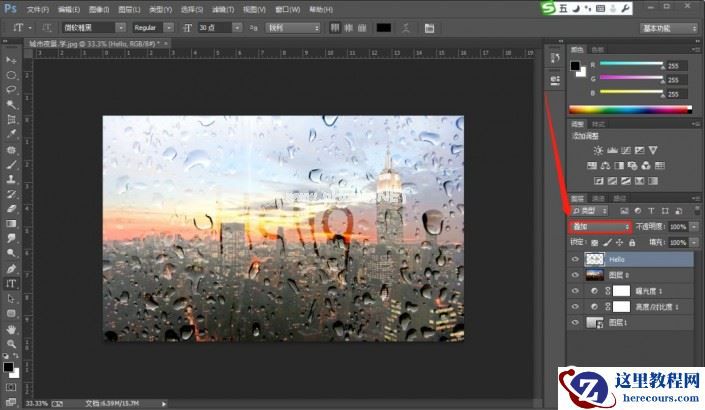The image size is (705, 410).
Task: Toggle lock transparent pixels
Action: pyautogui.click(x=594, y=243)
